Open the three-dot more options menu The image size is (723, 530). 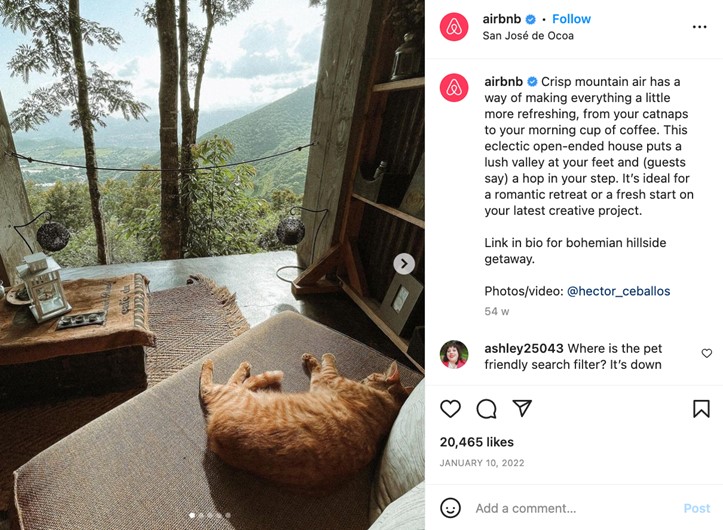(699, 27)
